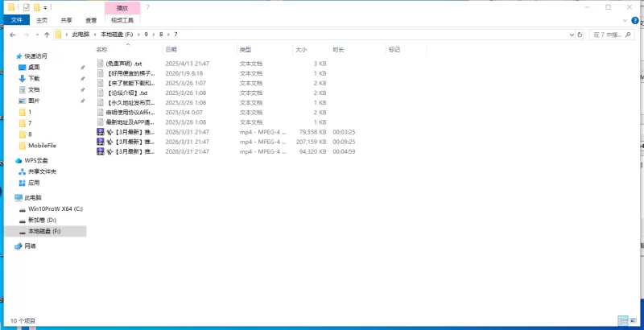This screenshot has width=644, height=330.
Task: Open folder 7 in quick access sidebar
Action: 30,123
